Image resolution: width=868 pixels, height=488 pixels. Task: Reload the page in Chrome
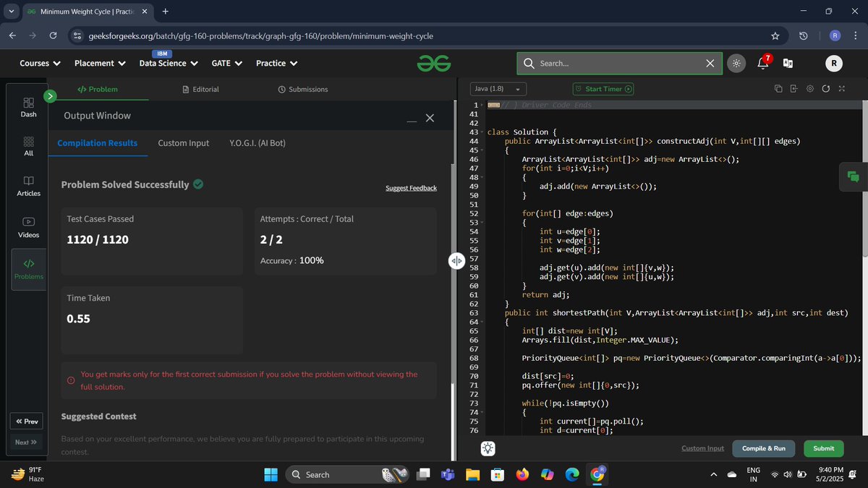pos(53,35)
